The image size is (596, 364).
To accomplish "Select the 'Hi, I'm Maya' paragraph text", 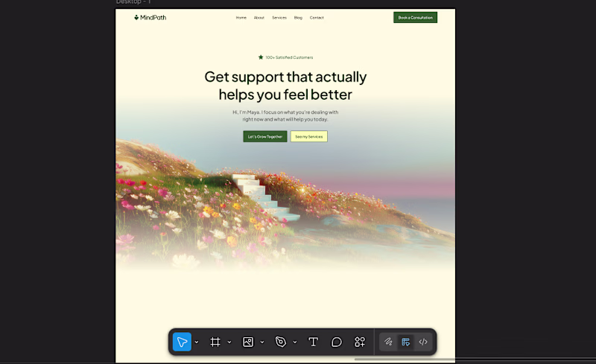I will click(285, 115).
